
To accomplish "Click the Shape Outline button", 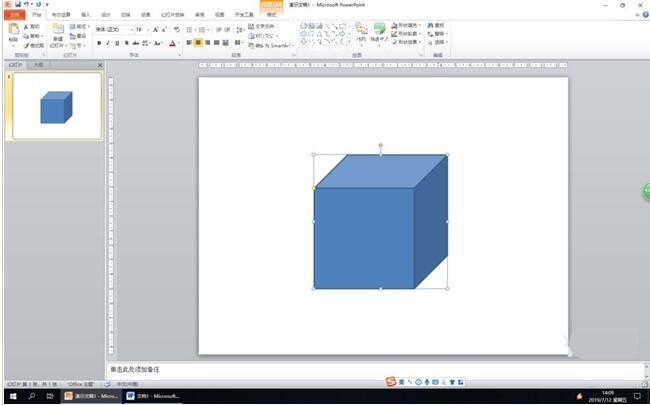I will (x=405, y=34).
